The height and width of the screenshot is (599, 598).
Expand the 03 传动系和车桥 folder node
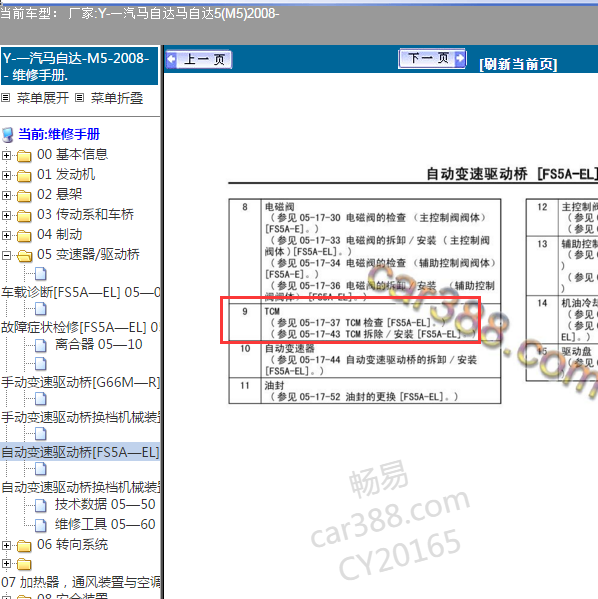pyautogui.click(x=6, y=215)
